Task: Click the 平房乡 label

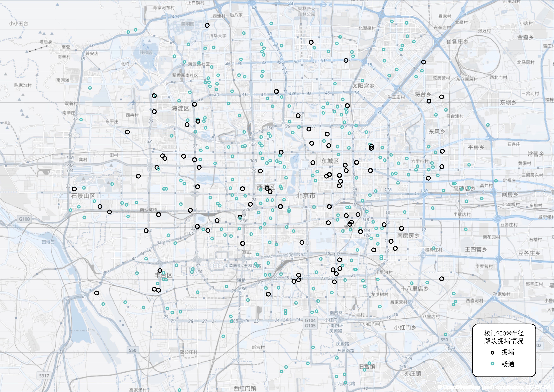Action: [476, 147]
